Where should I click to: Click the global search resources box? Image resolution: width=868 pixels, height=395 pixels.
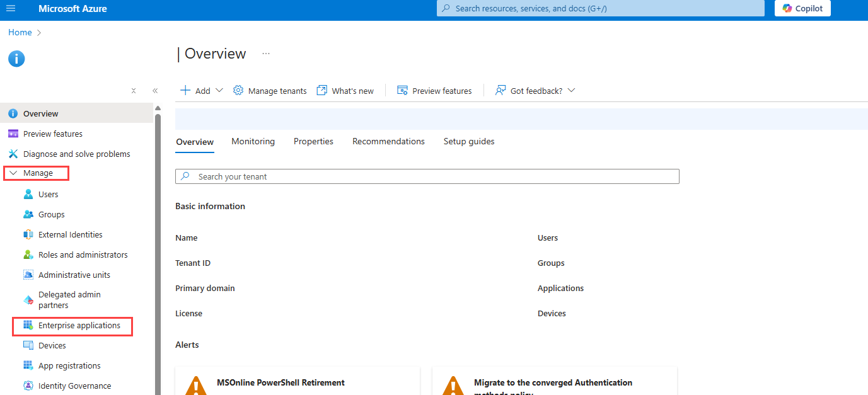click(x=601, y=8)
